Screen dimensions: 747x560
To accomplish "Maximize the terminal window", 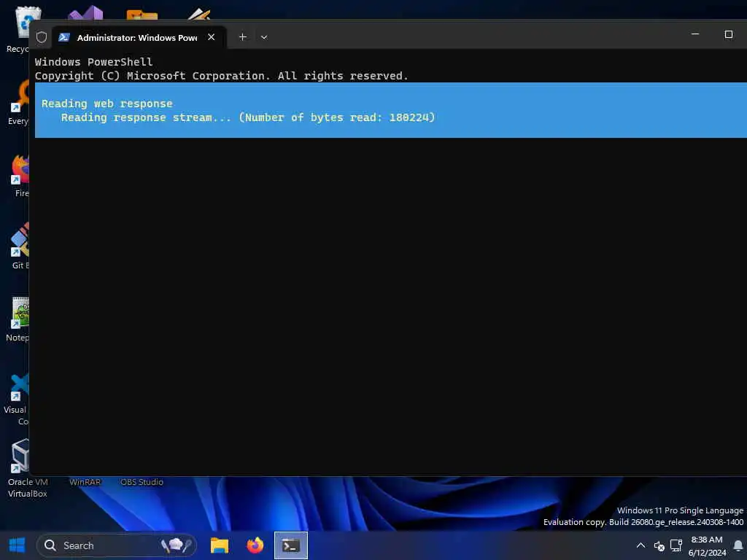I will pyautogui.click(x=729, y=34).
